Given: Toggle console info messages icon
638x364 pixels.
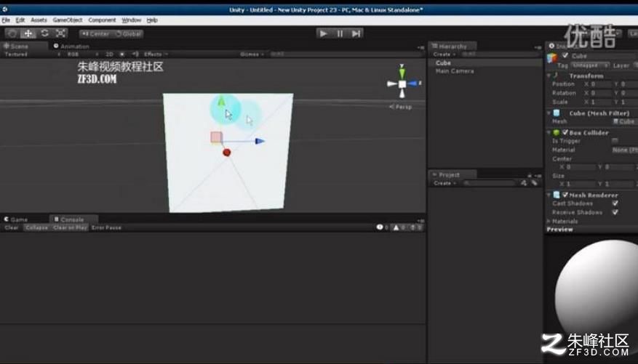Looking at the screenshot, I should coord(382,227).
